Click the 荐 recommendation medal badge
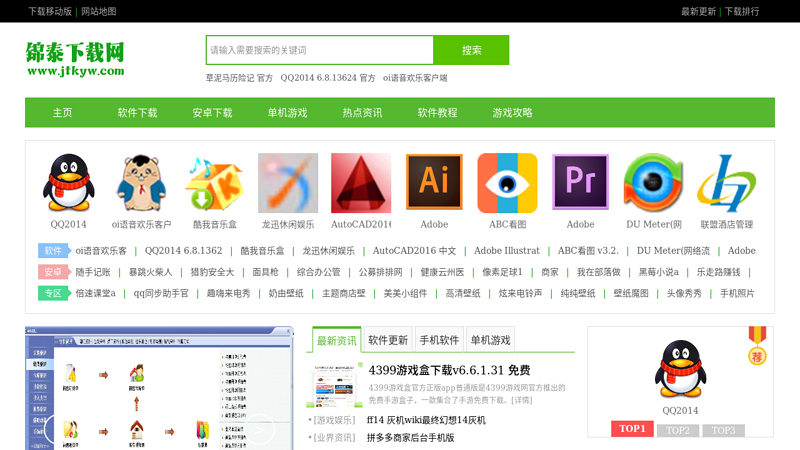This screenshot has height=450, width=800. click(x=757, y=345)
